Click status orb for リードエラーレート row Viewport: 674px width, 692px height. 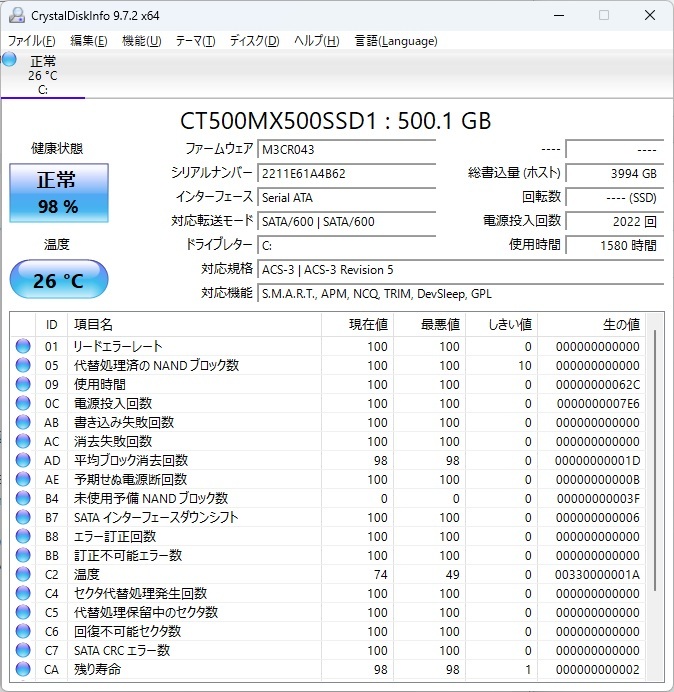(x=23, y=347)
